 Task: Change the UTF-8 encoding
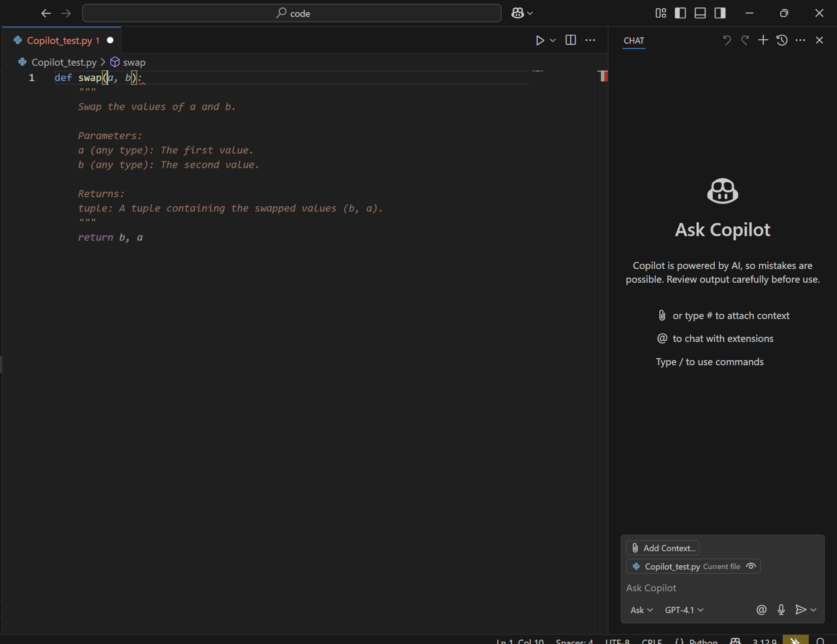(617, 641)
